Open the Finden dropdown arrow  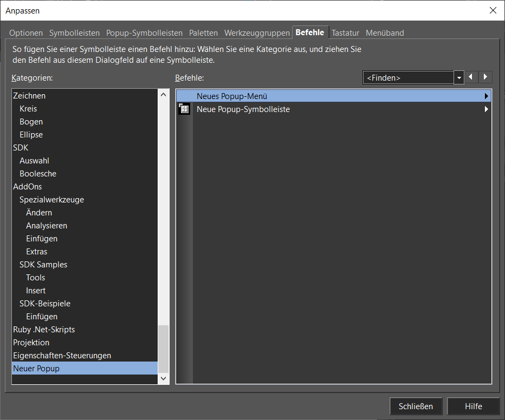click(x=459, y=77)
